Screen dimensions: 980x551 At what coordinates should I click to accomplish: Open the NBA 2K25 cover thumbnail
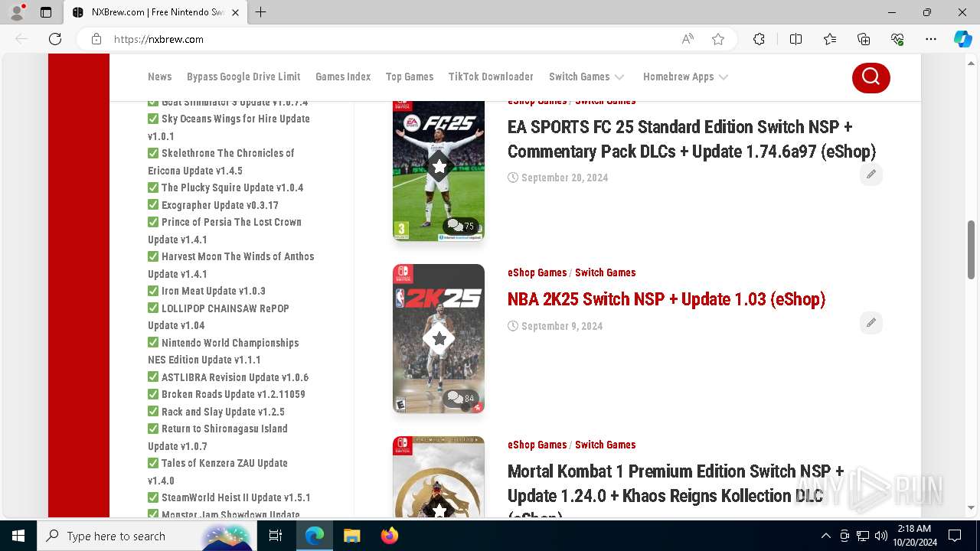coord(439,338)
